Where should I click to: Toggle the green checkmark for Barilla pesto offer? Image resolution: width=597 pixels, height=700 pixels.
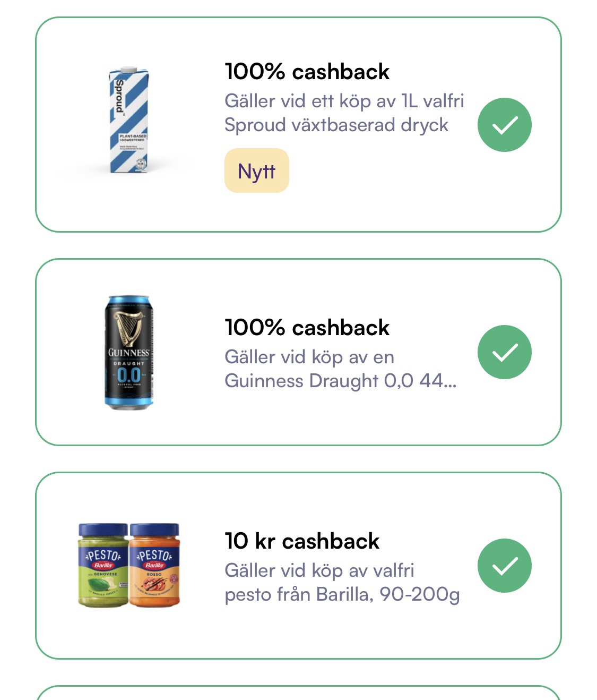[x=504, y=566]
